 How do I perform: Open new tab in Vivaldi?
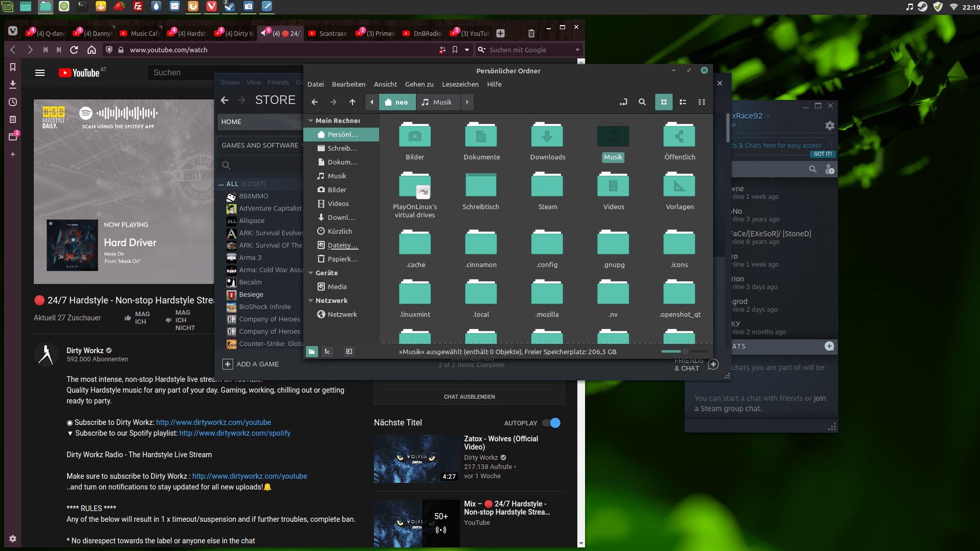501,33
